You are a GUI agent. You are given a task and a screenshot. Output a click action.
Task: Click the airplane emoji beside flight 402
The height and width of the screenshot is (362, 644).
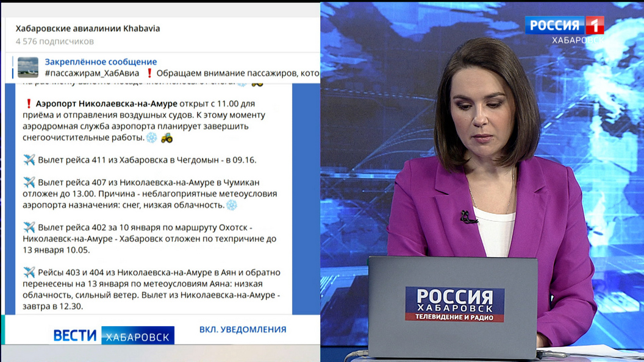(x=29, y=227)
